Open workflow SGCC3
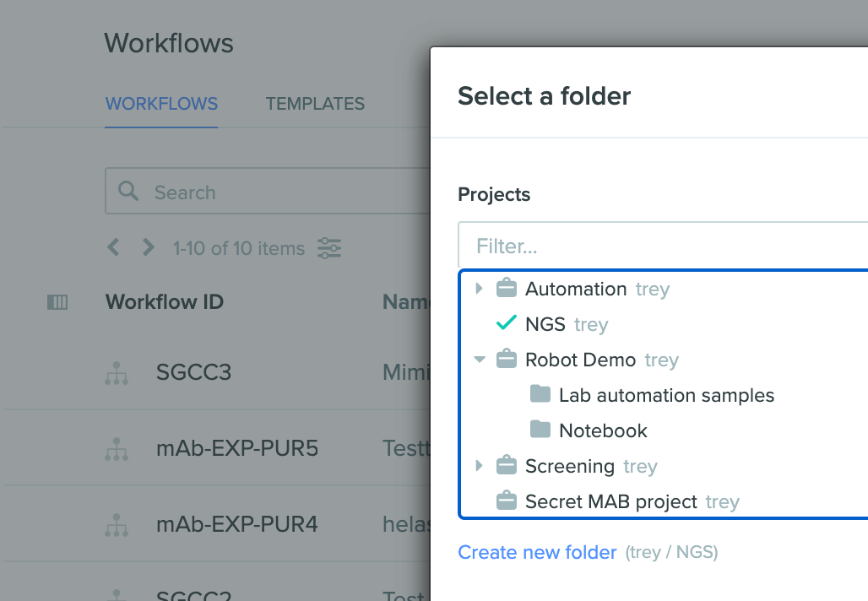The image size is (868, 601). click(193, 372)
